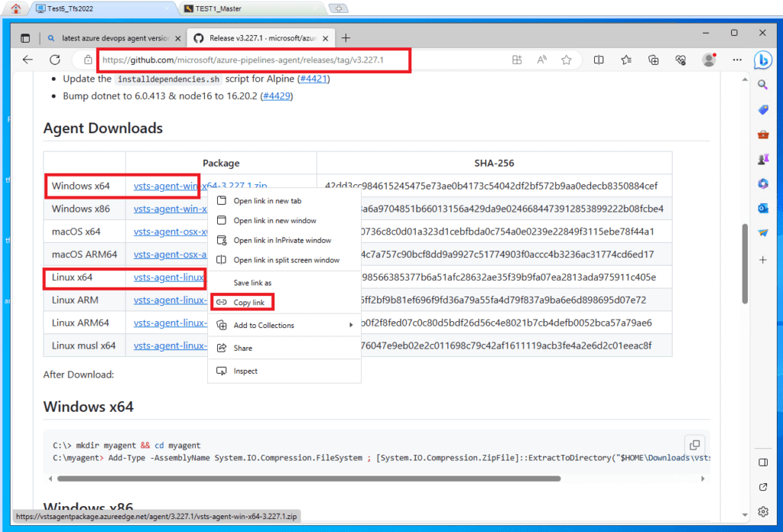Open pull request link #4429
This screenshot has width=783, height=532.
pos(277,96)
